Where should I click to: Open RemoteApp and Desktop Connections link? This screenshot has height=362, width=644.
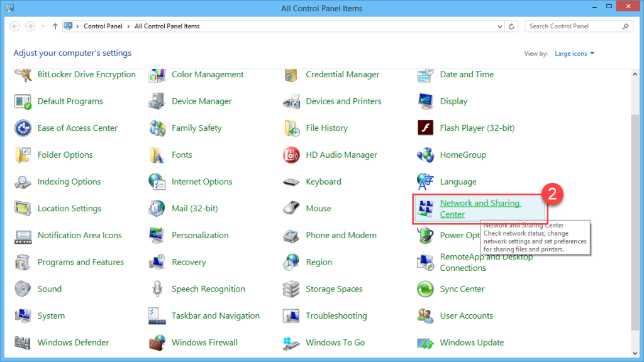[x=486, y=263]
